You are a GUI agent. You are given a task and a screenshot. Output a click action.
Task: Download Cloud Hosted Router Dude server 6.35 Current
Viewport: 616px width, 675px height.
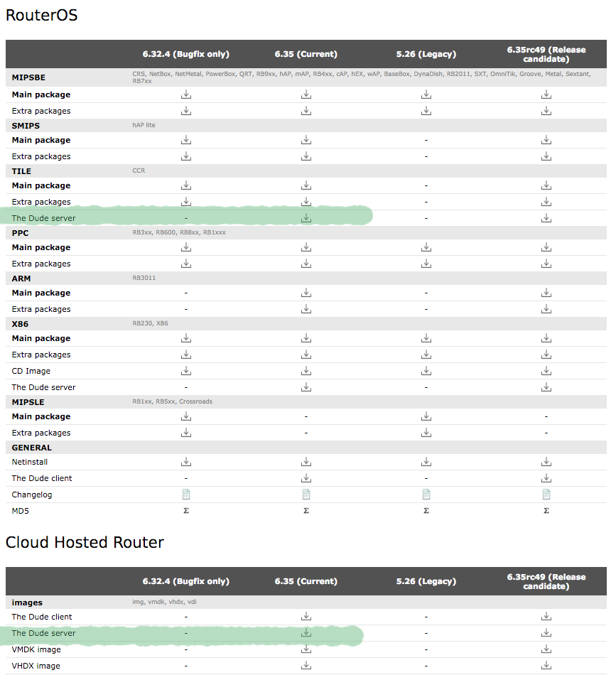point(306,633)
